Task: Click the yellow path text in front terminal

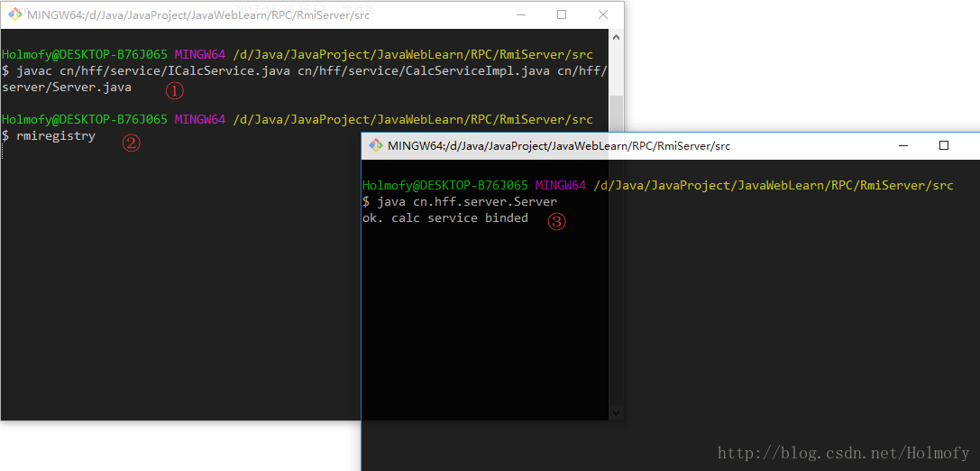Action: click(774, 185)
